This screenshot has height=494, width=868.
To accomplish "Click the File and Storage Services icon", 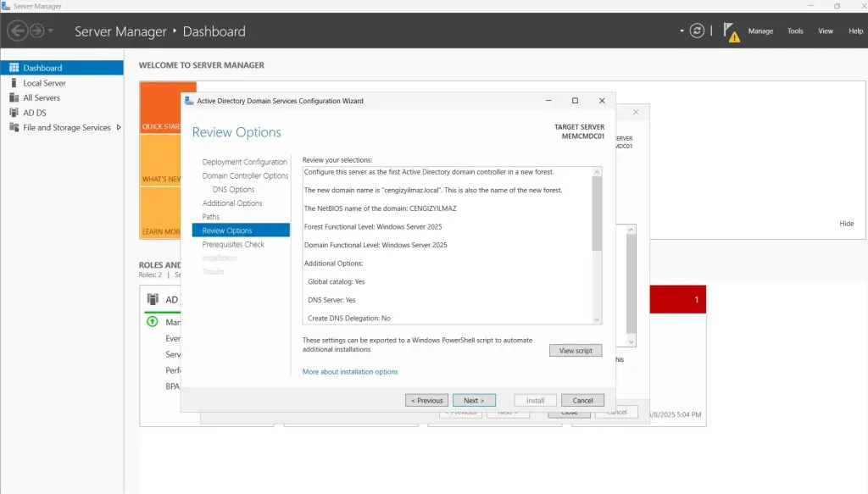I will point(14,128).
